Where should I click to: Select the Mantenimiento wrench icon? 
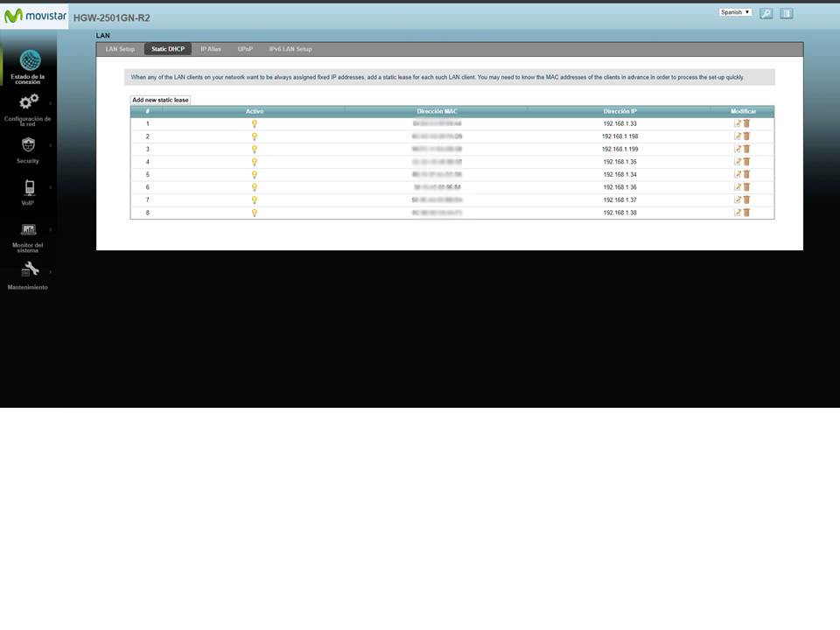[x=29, y=269]
